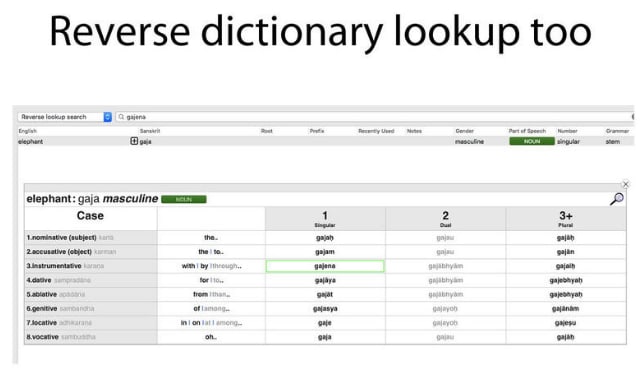The width and height of the screenshot is (643, 372).
Task: Click the Root column header
Action: click(267, 131)
